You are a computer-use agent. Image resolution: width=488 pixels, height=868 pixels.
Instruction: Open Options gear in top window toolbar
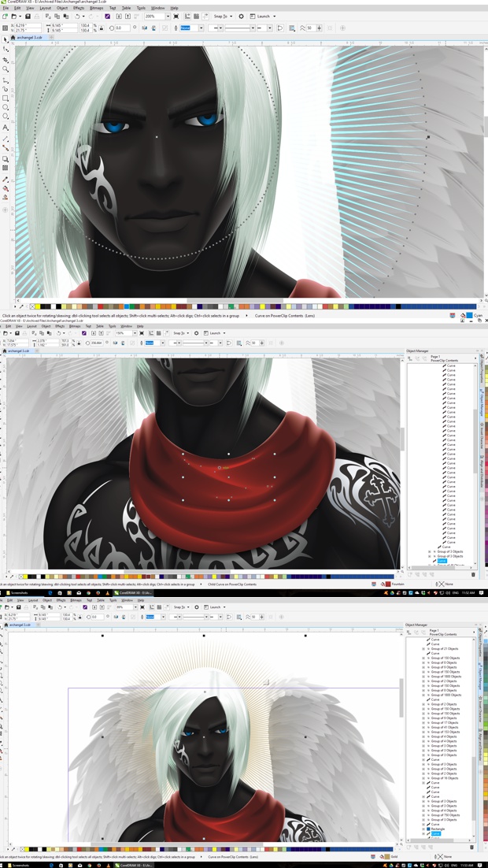pyautogui.click(x=241, y=17)
